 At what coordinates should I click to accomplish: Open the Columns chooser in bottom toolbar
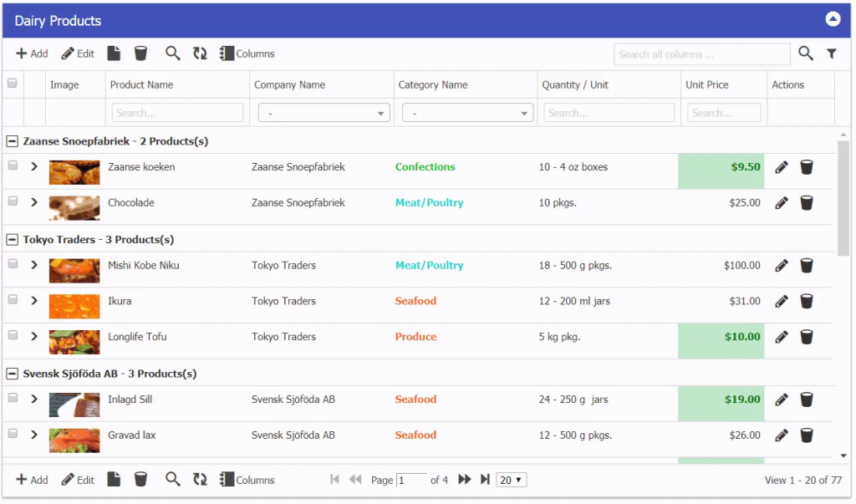pyautogui.click(x=247, y=480)
